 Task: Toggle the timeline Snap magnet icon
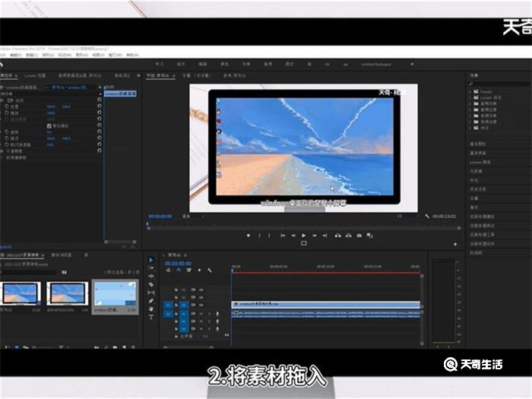point(179,271)
